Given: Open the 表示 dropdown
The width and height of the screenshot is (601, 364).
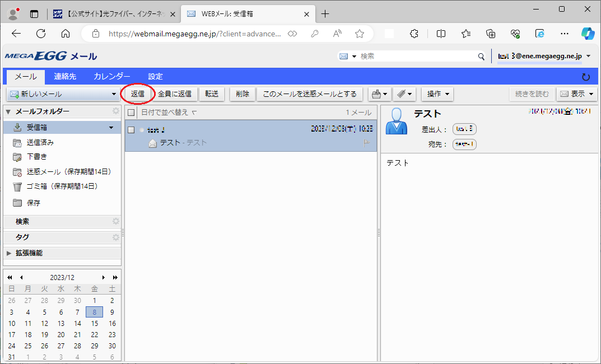Looking at the screenshot, I should tap(577, 94).
